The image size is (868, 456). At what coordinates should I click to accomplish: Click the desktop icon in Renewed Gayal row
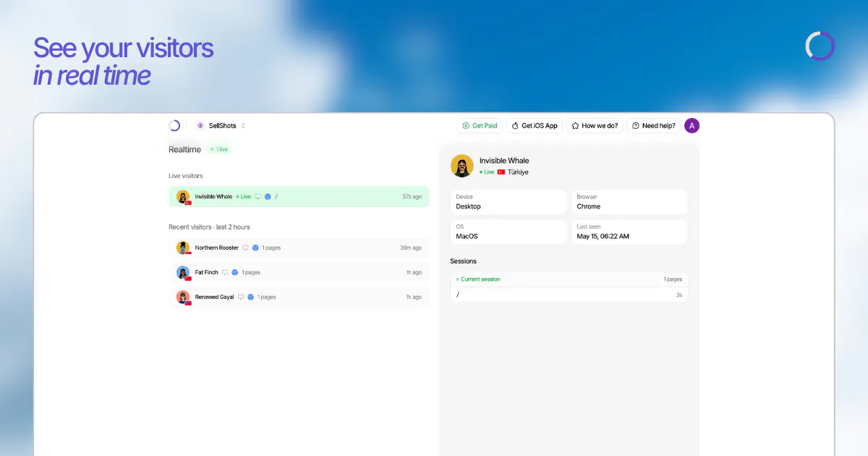[x=241, y=297]
